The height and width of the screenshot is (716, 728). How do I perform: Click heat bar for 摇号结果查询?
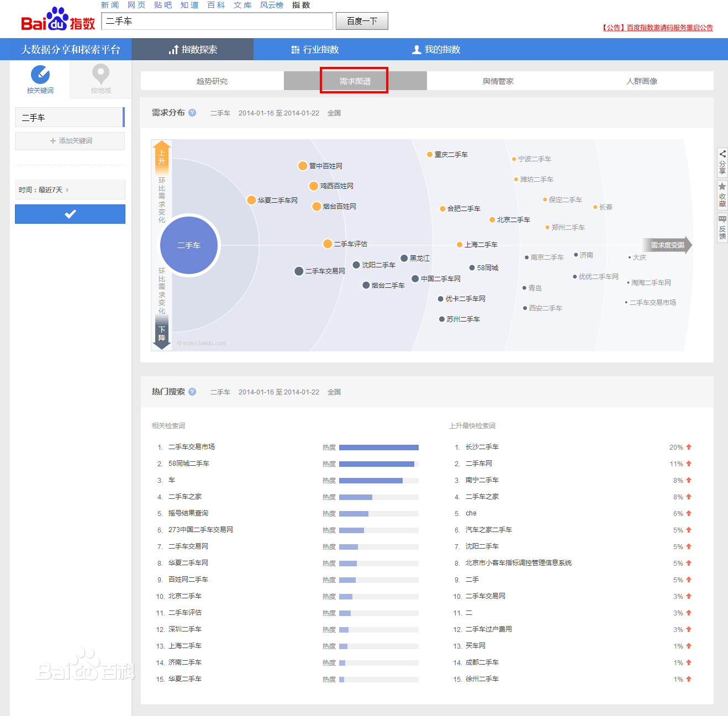coord(379,514)
